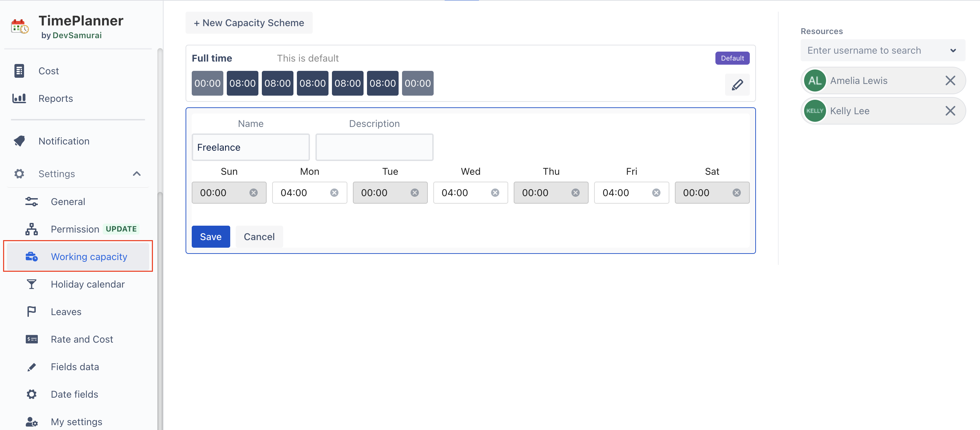Click the Settings gear icon
The image size is (980, 430).
tap(19, 174)
